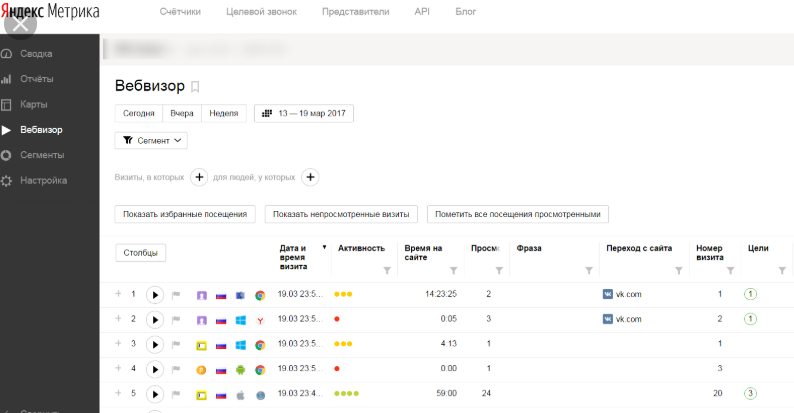This screenshot has width=794, height=413.
Task: Expand visit row 1 details
Action: [x=118, y=294]
